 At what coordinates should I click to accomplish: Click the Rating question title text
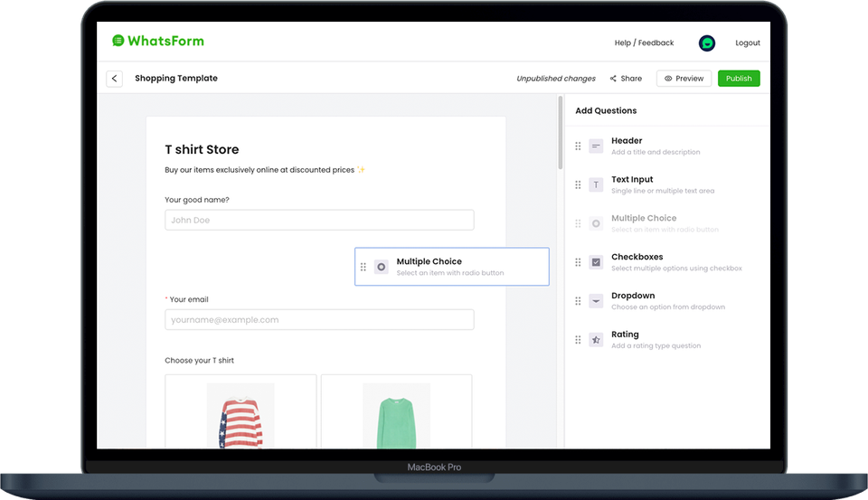click(625, 335)
